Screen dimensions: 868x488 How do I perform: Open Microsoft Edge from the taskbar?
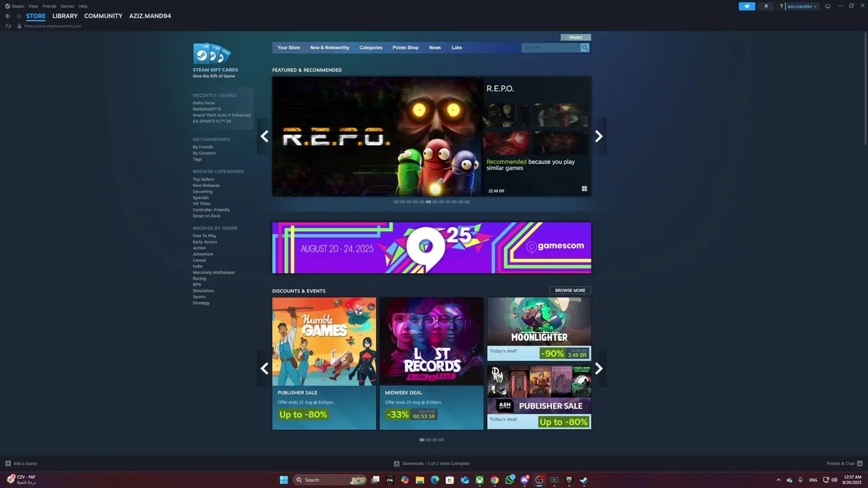coord(435,480)
